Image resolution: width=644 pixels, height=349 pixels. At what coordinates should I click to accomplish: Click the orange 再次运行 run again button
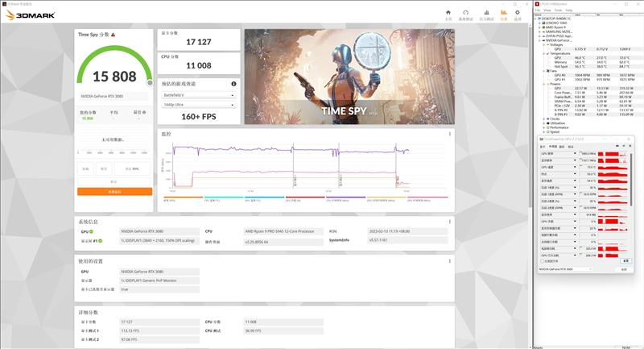(114, 192)
